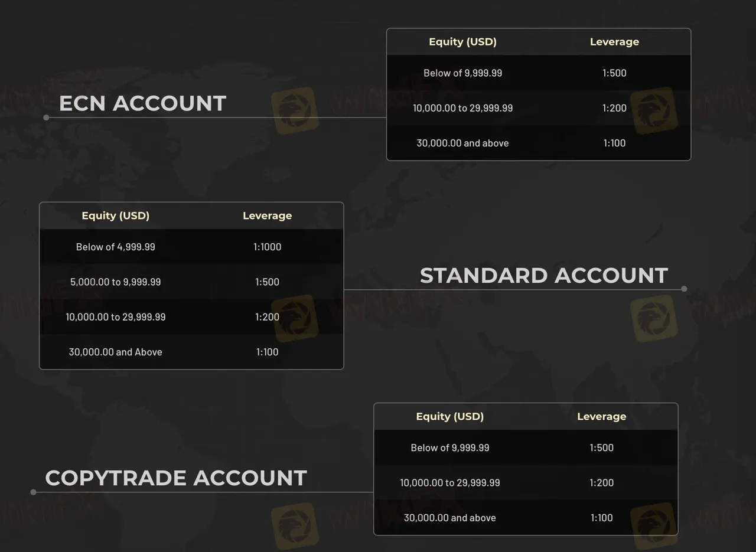756x552 pixels.
Task: Click eagle watermark inside ECN table's 1:200 row
Action: click(654, 110)
